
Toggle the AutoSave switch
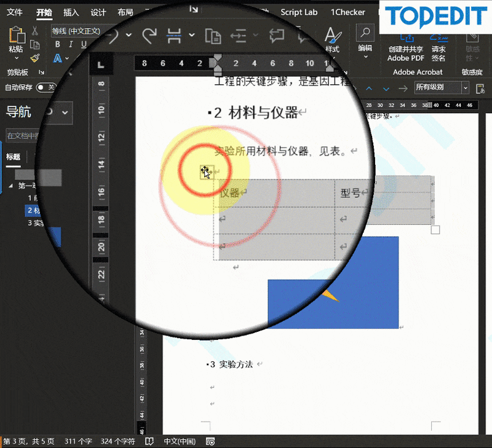[46, 87]
